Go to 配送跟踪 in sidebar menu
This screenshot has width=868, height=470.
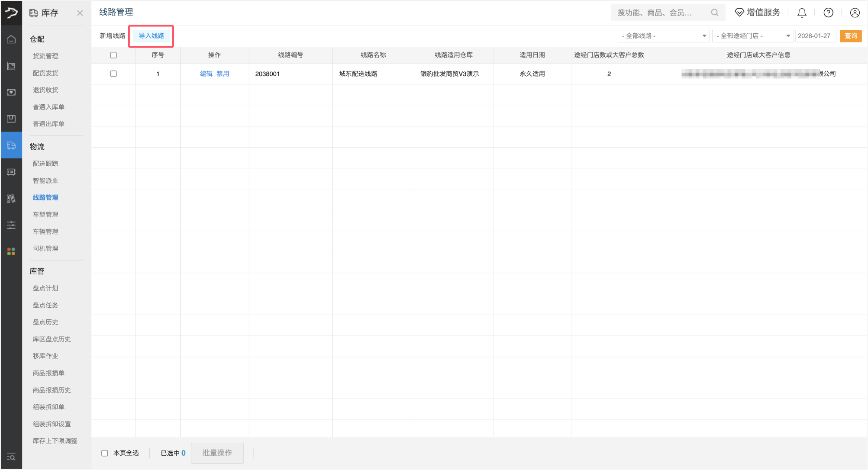pos(45,164)
